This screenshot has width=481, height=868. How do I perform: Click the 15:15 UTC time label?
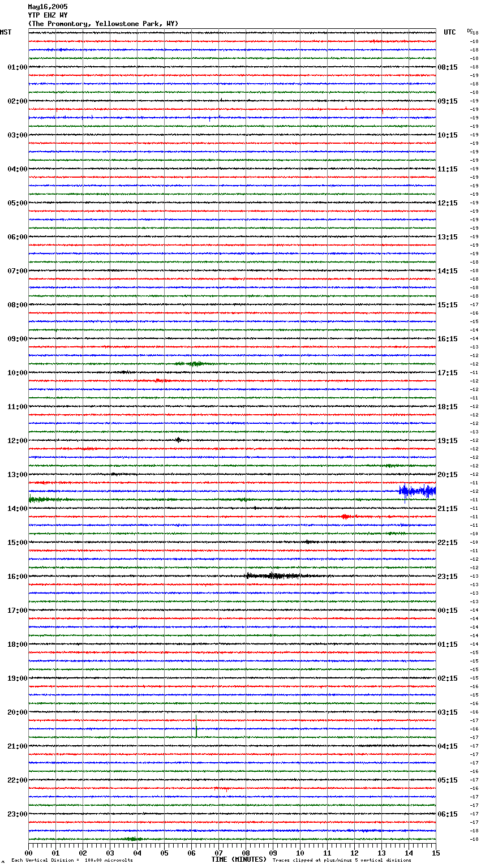pyautogui.click(x=448, y=305)
